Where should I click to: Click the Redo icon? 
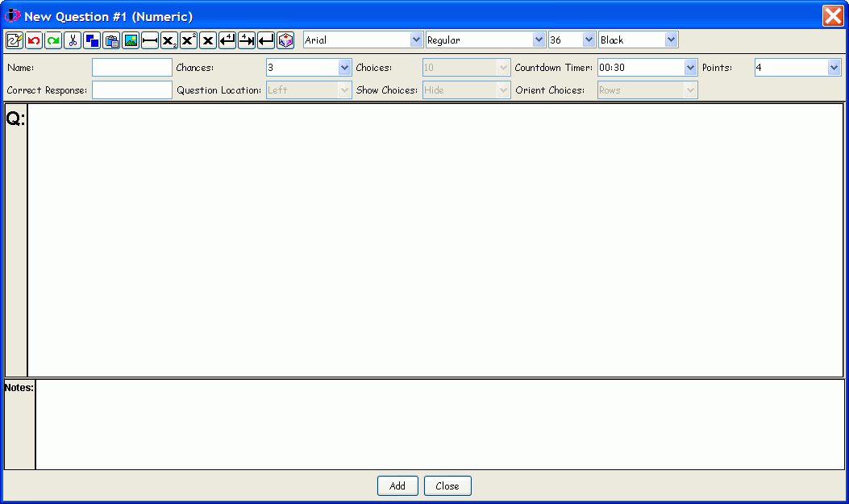pyautogui.click(x=52, y=39)
